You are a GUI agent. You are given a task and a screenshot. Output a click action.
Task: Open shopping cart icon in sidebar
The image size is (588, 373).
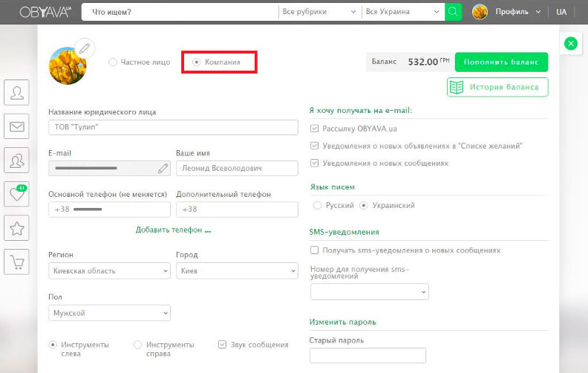pos(16,262)
